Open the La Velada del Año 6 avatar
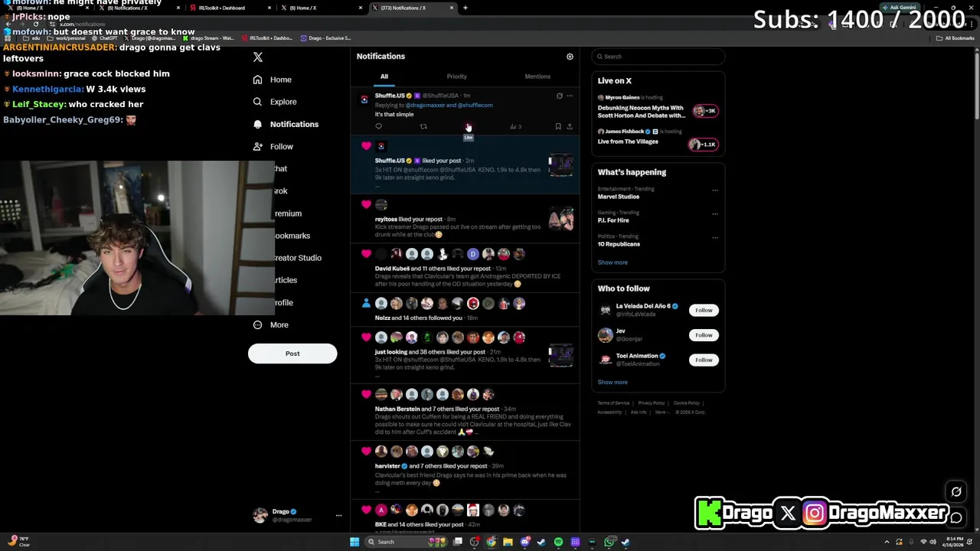This screenshot has width=980, height=551. click(606, 310)
